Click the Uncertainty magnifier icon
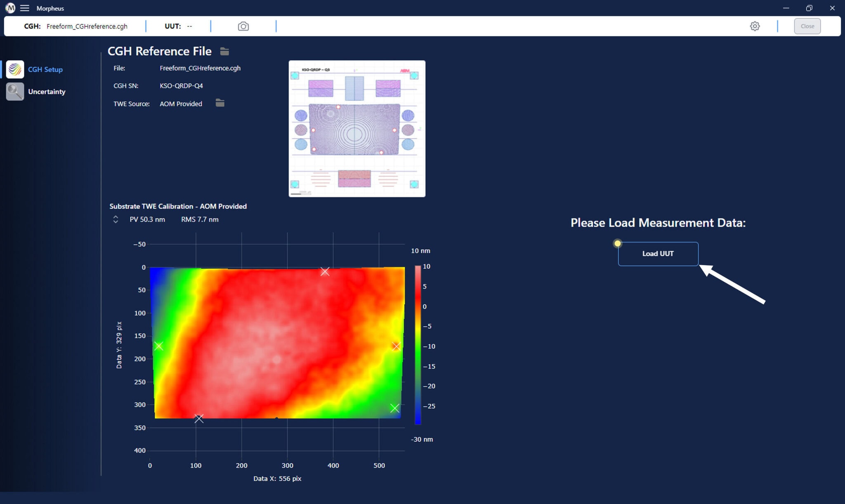 tap(15, 92)
